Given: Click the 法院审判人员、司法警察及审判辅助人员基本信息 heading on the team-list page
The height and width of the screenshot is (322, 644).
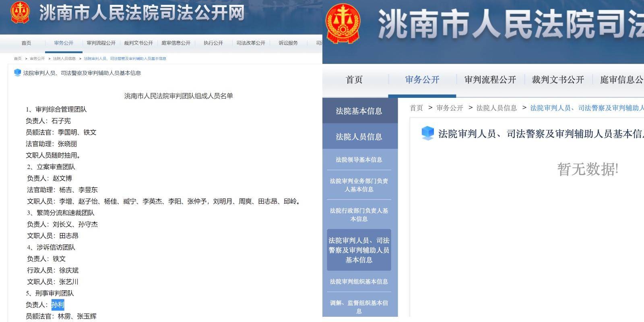Looking at the screenshot, I should [x=82, y=73].
